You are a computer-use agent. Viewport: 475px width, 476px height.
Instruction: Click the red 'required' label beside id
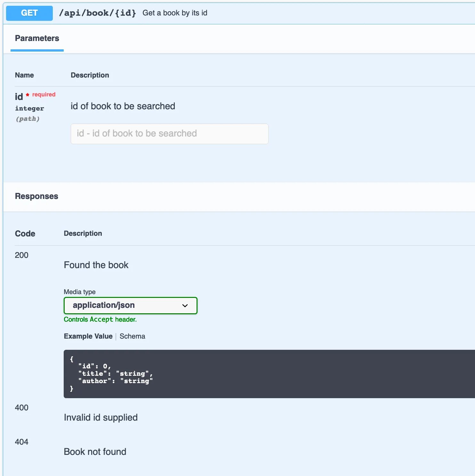[44, 94]
